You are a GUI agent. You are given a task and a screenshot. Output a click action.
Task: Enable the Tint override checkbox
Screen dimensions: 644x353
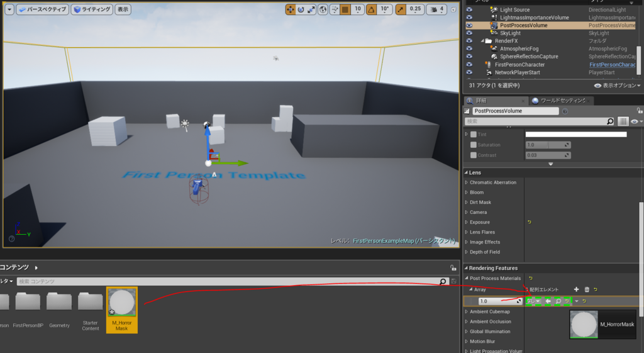click(474, 135)
